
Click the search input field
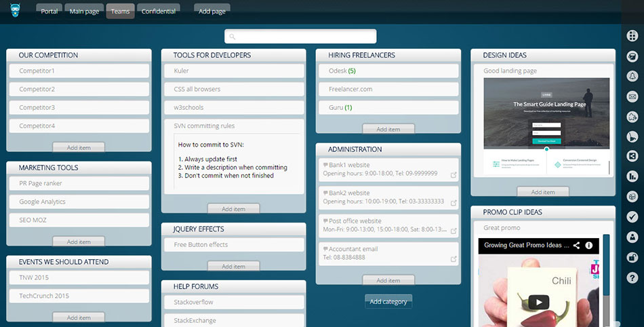(300, 37)
